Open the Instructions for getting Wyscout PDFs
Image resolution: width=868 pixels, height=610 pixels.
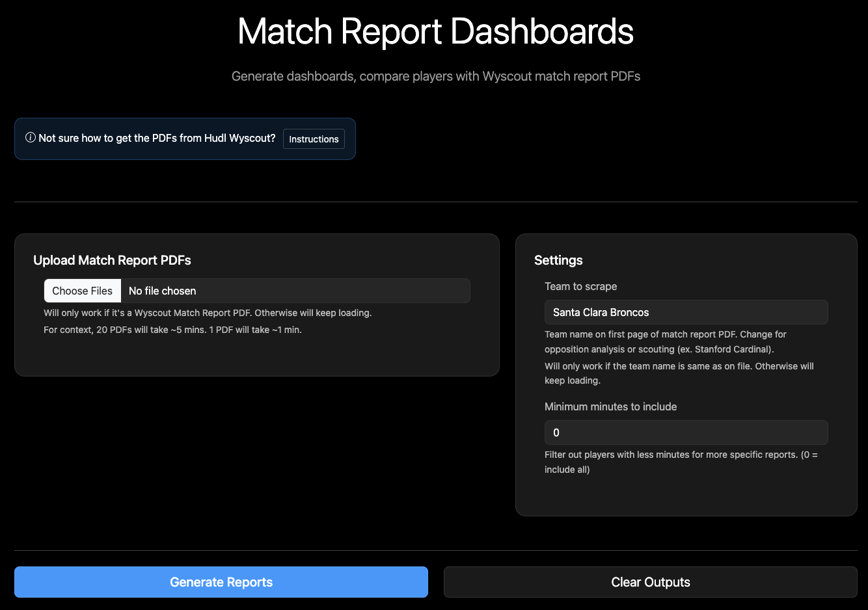pyautogui.click(x=314, y=139)
